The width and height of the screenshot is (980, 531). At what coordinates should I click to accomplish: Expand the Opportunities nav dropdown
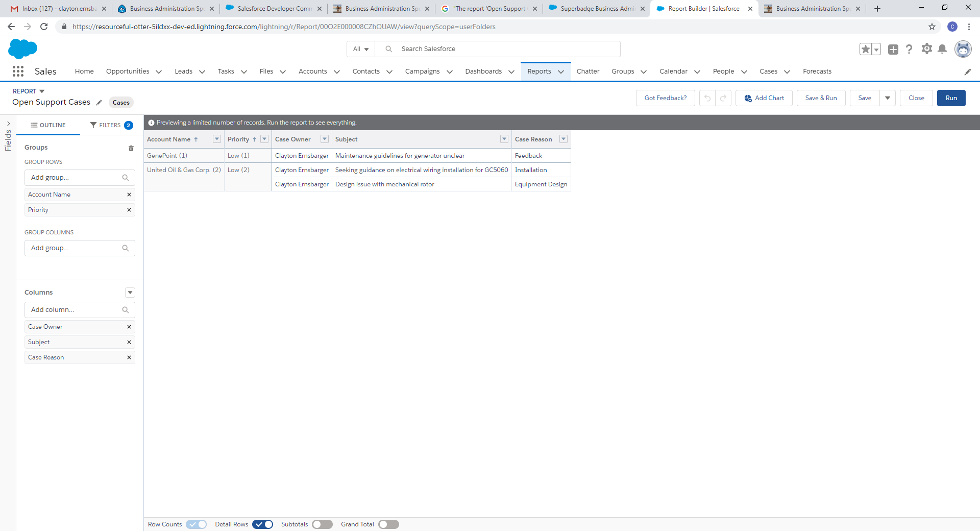pyautogui.click(x=159, y=72)
